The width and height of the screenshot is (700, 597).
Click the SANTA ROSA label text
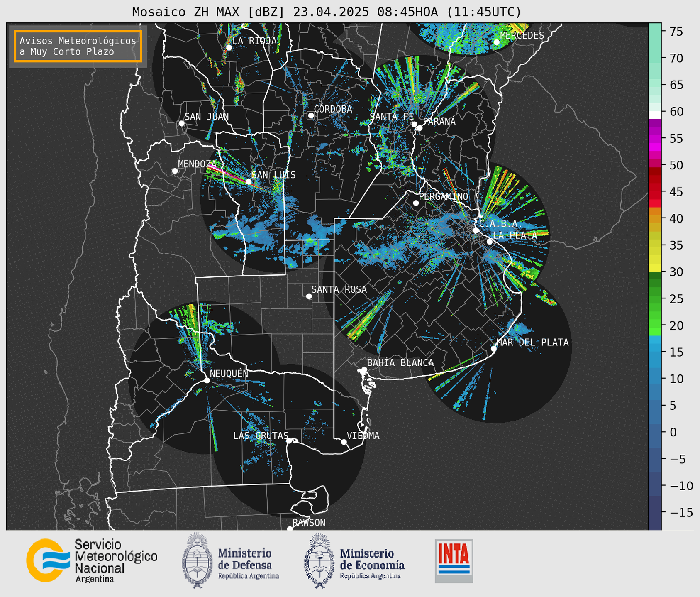click(339, 289)
